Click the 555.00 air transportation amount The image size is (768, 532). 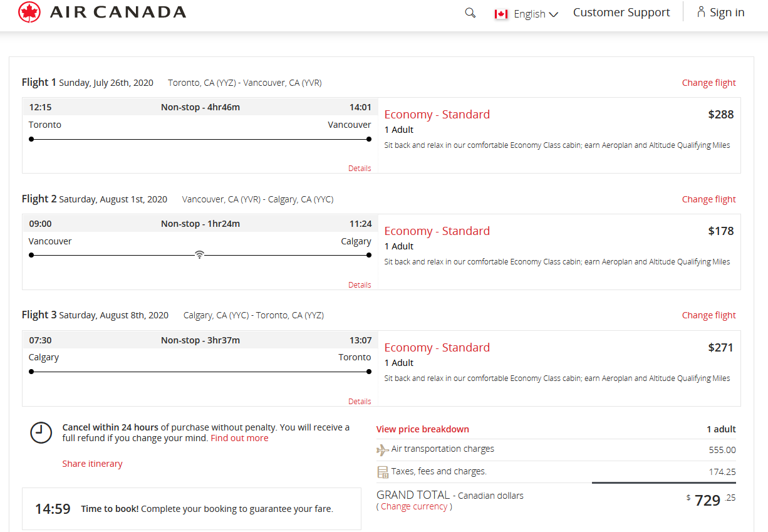[722, 450]
